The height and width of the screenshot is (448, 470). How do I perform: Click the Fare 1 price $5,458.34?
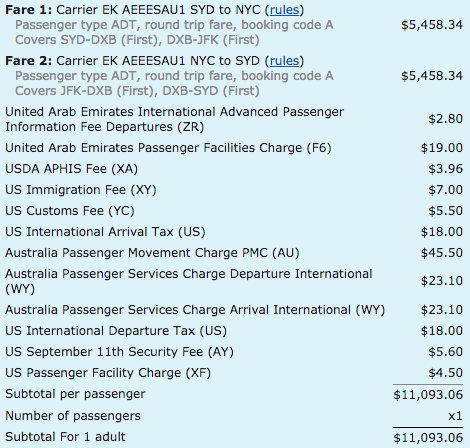[x=432, y=25]
